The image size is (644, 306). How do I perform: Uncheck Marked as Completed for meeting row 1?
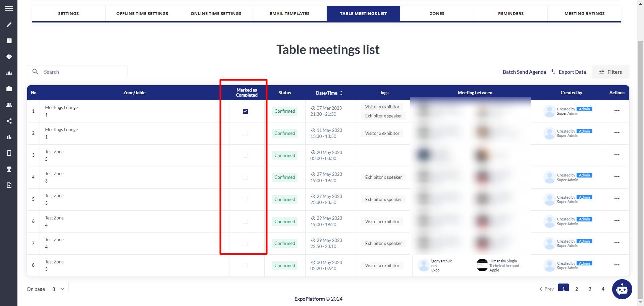click(x=246, y=111)
